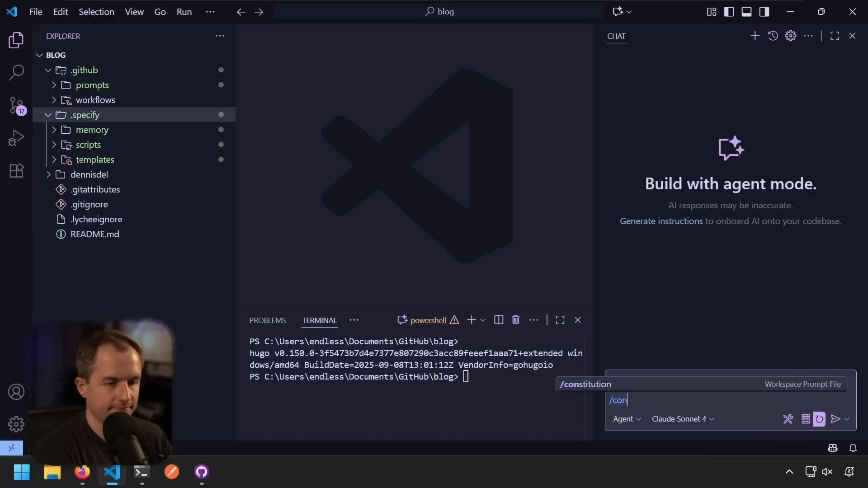
Task: Toggle the secondary side bar
Action: coord(764,12)
